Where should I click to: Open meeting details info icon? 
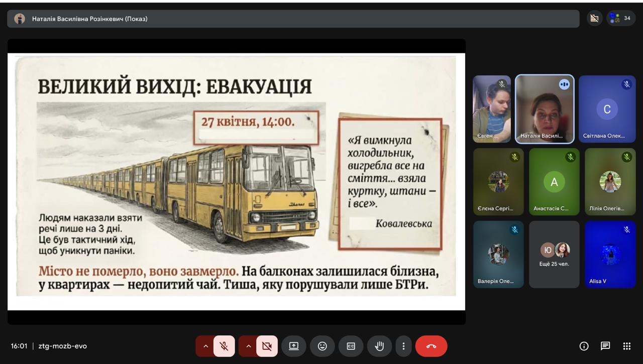[x=584, y=346]
